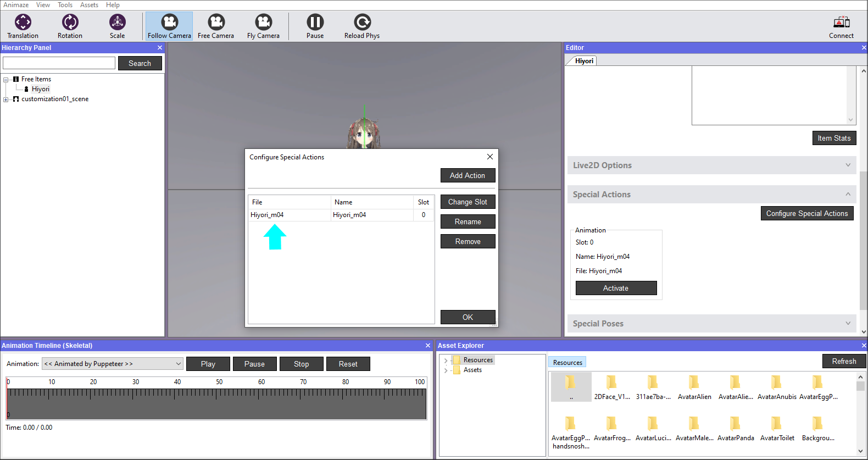The image size is (868, 460).
Task: Select the Hiyori_m04 row in actions table
Action: pos(341,215)
